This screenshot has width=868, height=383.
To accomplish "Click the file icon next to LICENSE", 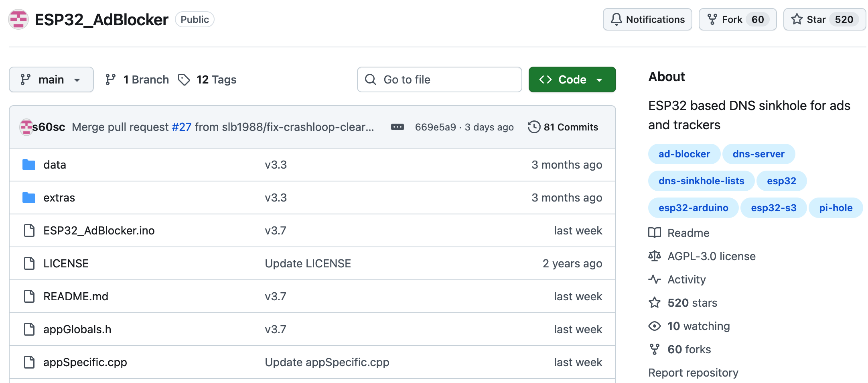I will point(29,263).
